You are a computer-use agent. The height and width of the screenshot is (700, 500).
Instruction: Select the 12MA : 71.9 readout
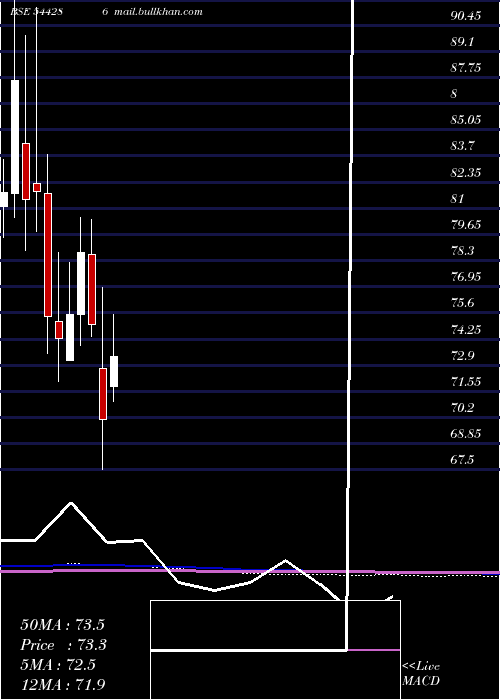pyautogui.click(x=63, y=685)
